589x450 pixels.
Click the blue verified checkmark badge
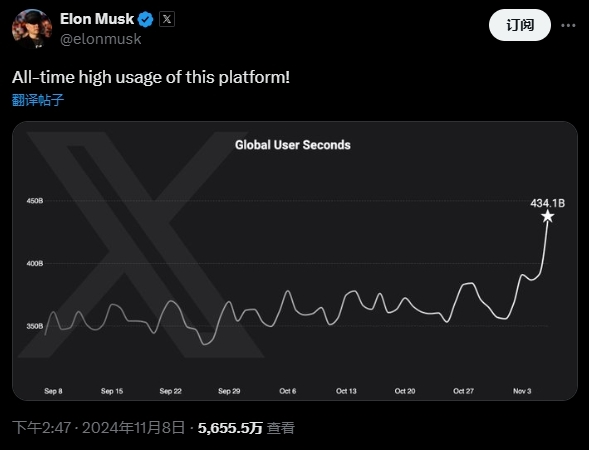146,19
